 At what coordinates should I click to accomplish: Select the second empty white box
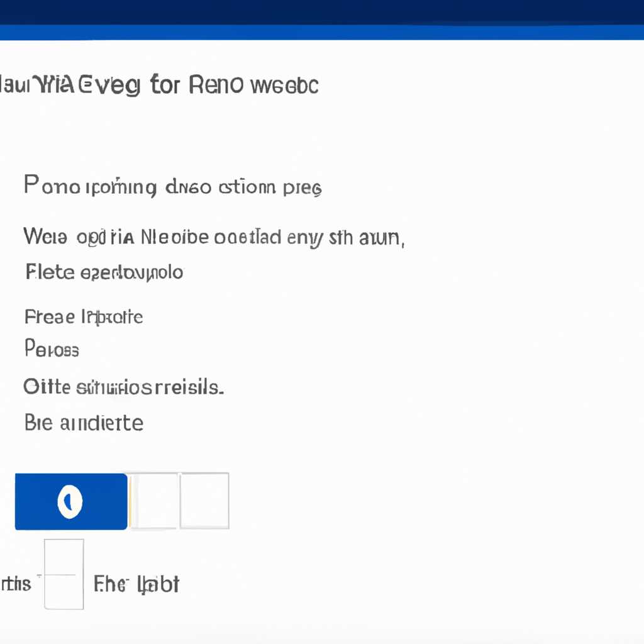[x=204, y=501]
